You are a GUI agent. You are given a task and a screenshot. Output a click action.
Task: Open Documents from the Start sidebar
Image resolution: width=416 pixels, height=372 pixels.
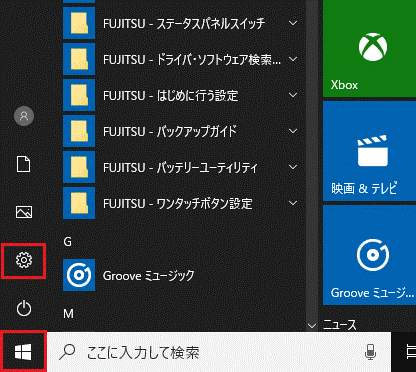(x=24, y=164)
